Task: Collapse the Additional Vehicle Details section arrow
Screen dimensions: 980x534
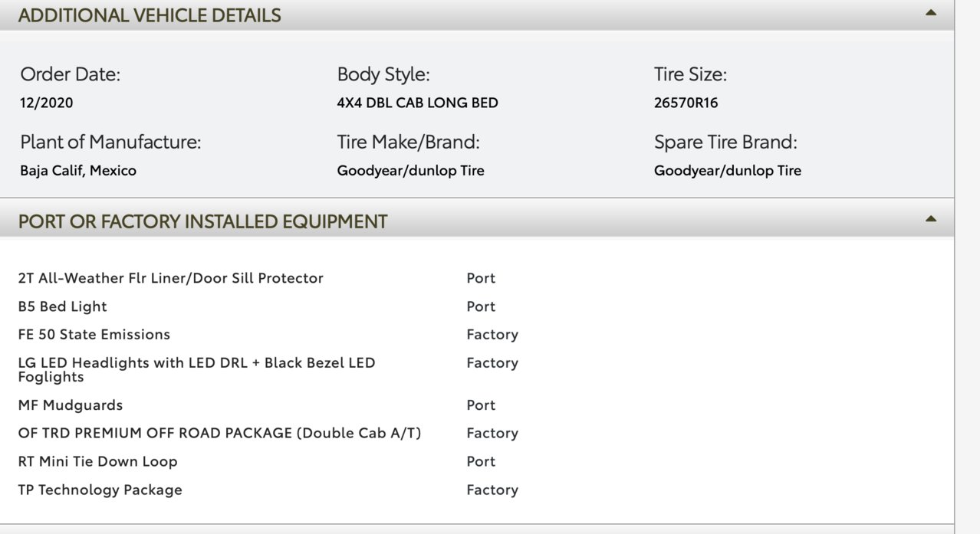Action: pyautogui.click(x=930, y=13)
